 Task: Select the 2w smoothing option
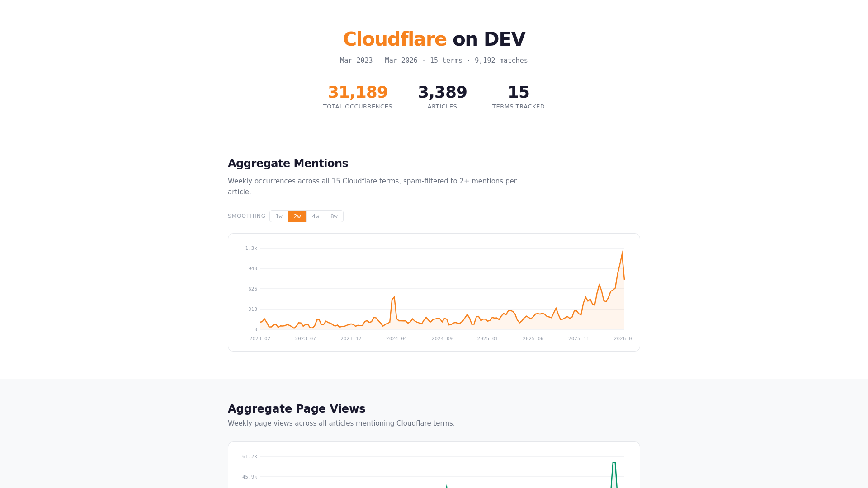(x=297, y=216)
